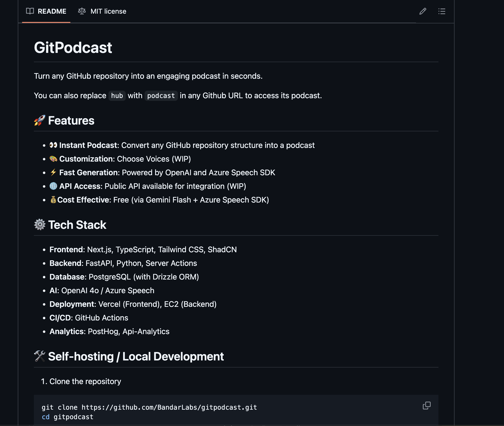Switch to the MIT license tab
The width and height of the screenshot is (504, 426).
102,11
